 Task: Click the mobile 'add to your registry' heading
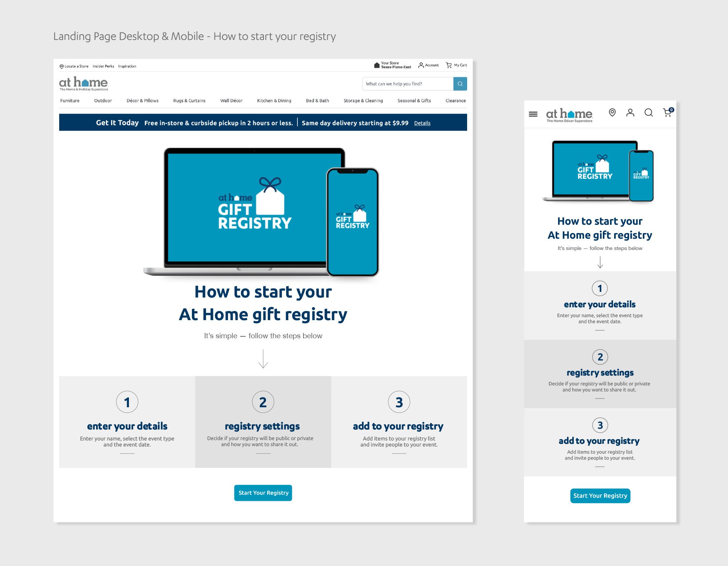click(599, 441)
